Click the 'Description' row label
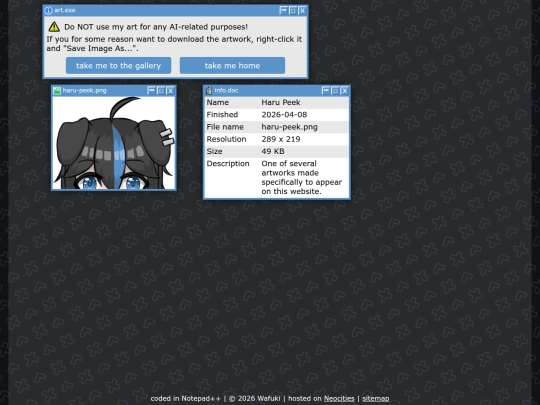This screenshot has height=405, width=540. coord(228,164)
